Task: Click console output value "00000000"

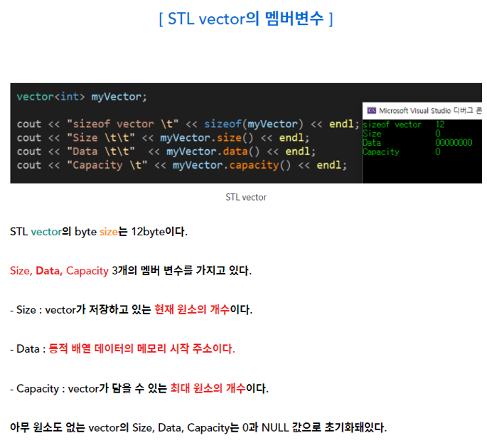Action: click(x=454, y=143)
